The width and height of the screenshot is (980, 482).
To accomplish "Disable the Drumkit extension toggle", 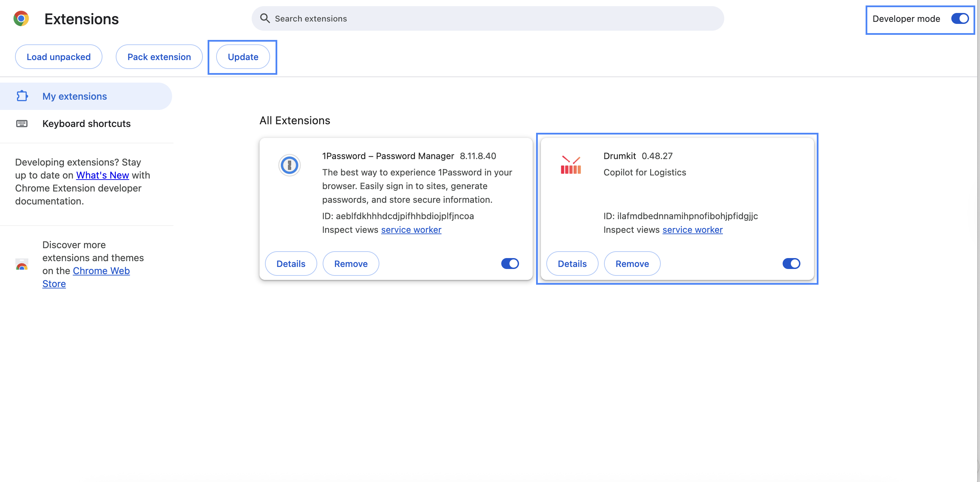I will point(791,264).
